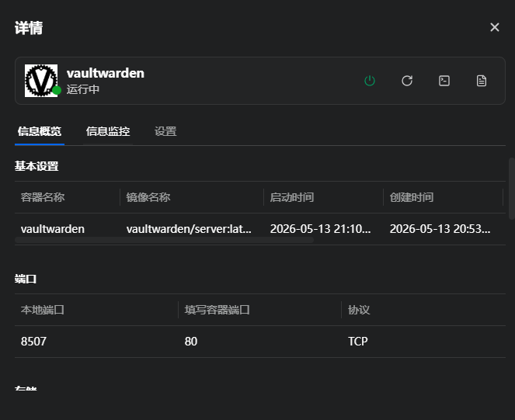Click the vaultwarden logo thumbnail
The width and height of the screenshot is (515, 420).
click(x=41, y=81)
